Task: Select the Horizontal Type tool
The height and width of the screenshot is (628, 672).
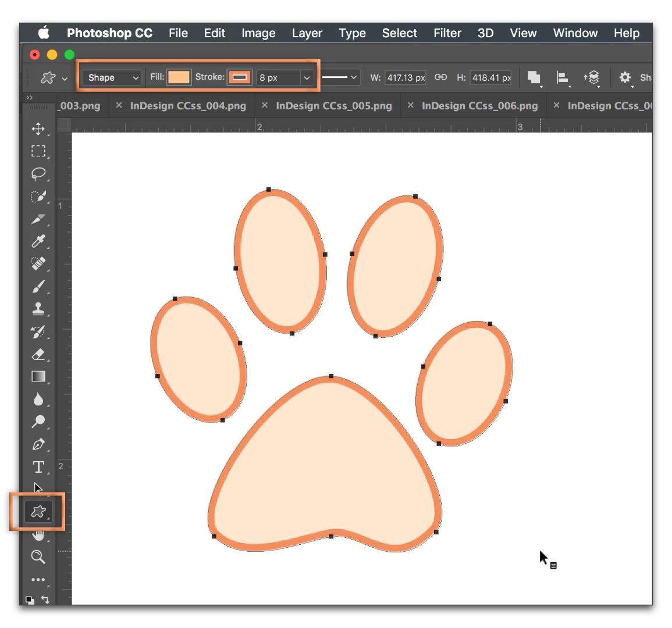Action: (x=38, y=467)
